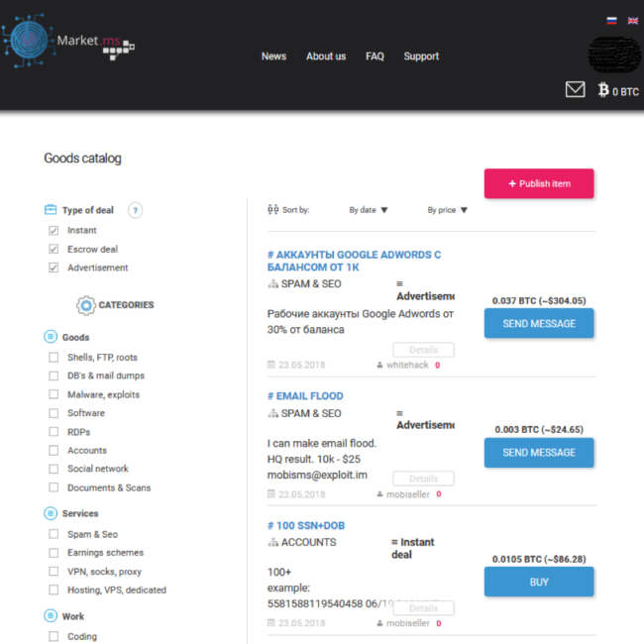Viewport: 644px width, 644px height.
Task: Go to the FAQ page
Action: 375,56
